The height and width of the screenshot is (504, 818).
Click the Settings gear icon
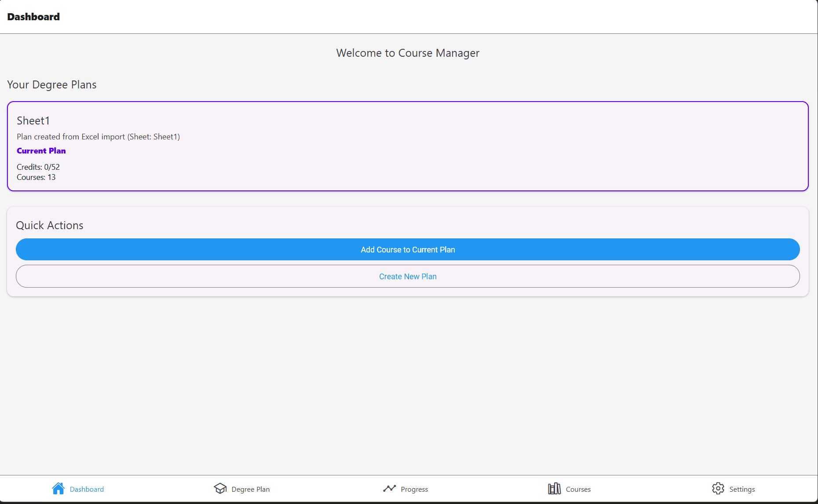718,489
